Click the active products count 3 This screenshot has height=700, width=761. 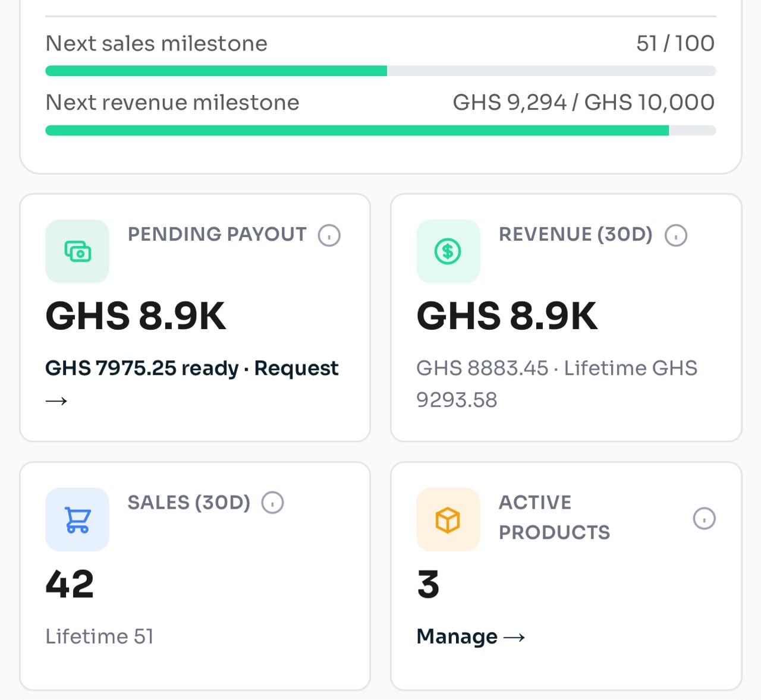[x=428, y=584]
